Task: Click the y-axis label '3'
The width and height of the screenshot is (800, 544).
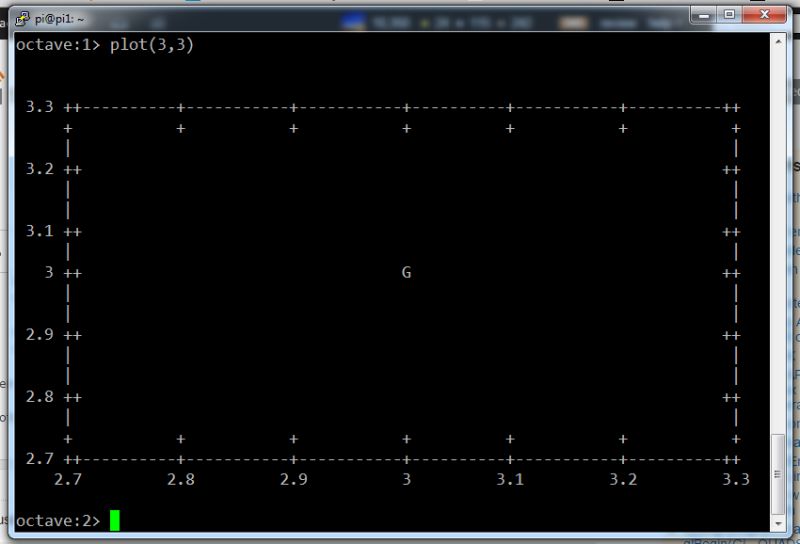Action: [x=49, y=273]
